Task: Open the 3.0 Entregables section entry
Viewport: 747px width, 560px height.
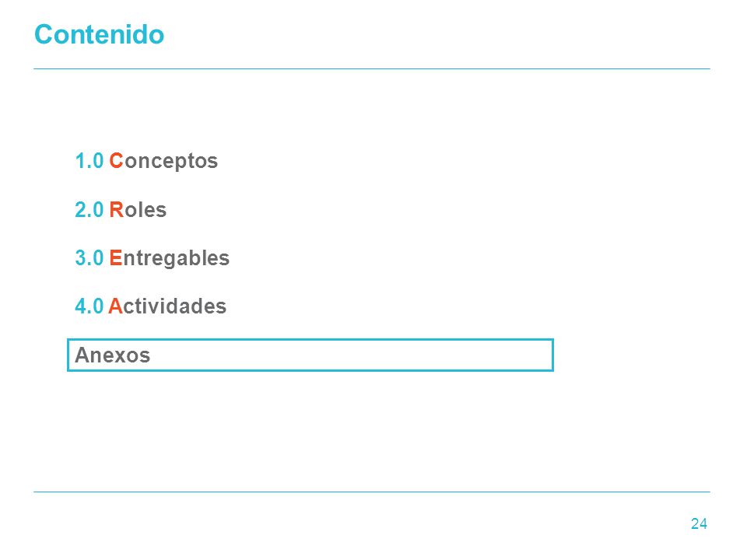Action: pyautogui.click(x=152, y=258)
